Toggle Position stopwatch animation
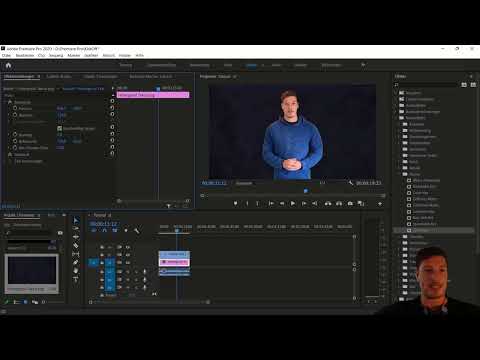The height and width of the screenshot is (360, 480). 15,108
